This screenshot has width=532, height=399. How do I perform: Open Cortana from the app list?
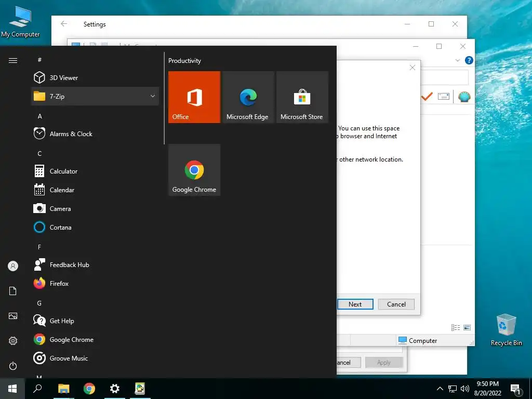pos(95,228)
